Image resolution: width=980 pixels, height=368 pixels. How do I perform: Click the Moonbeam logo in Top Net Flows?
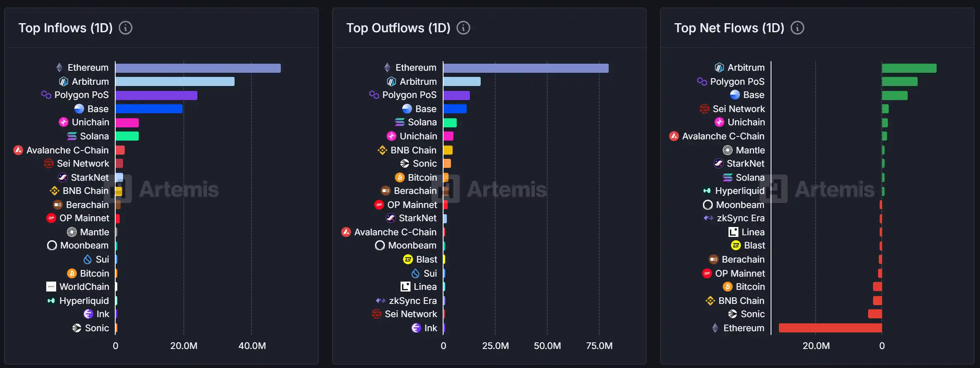(708, 205)
